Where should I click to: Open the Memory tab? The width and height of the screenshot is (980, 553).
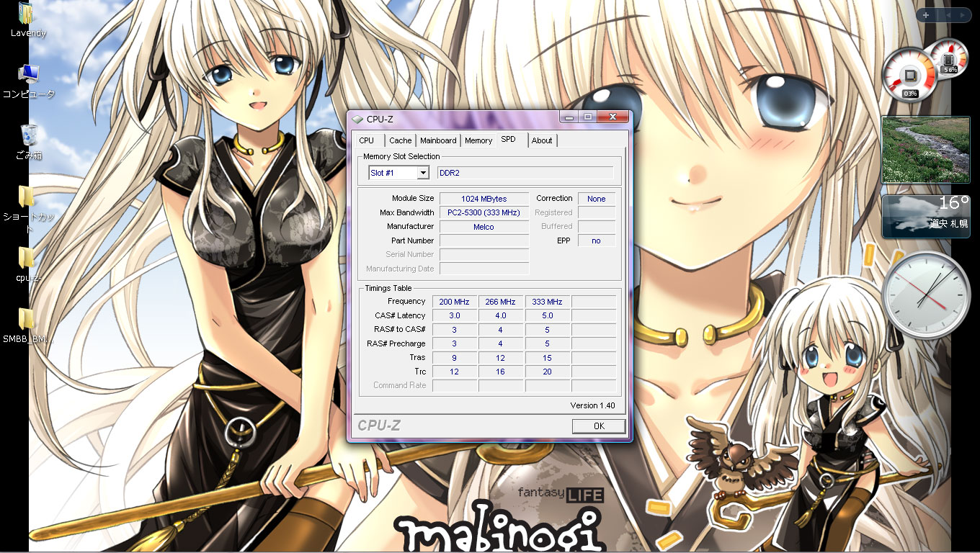coord(478,140)
